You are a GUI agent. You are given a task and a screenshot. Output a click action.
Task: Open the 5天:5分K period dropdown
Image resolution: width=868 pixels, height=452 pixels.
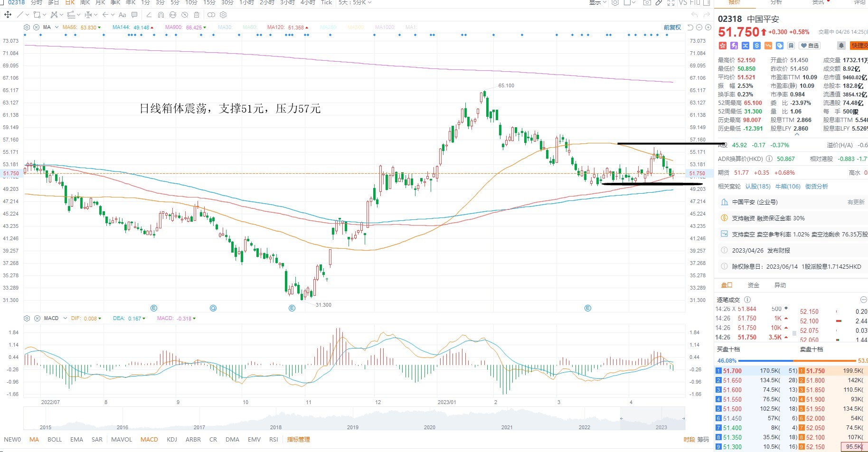(355, 2)
